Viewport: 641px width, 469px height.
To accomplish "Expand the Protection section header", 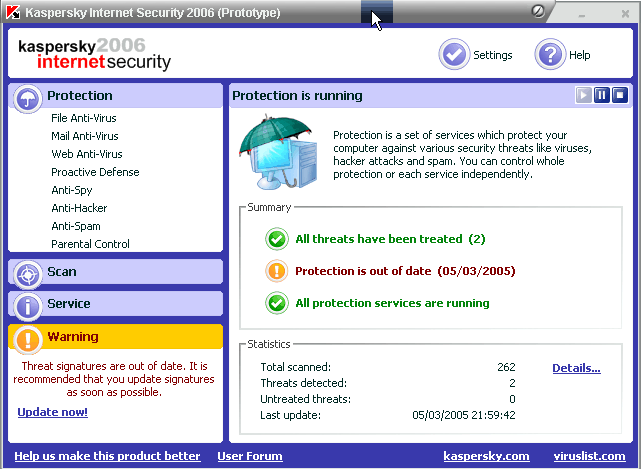I will click(x=116, y=96).
